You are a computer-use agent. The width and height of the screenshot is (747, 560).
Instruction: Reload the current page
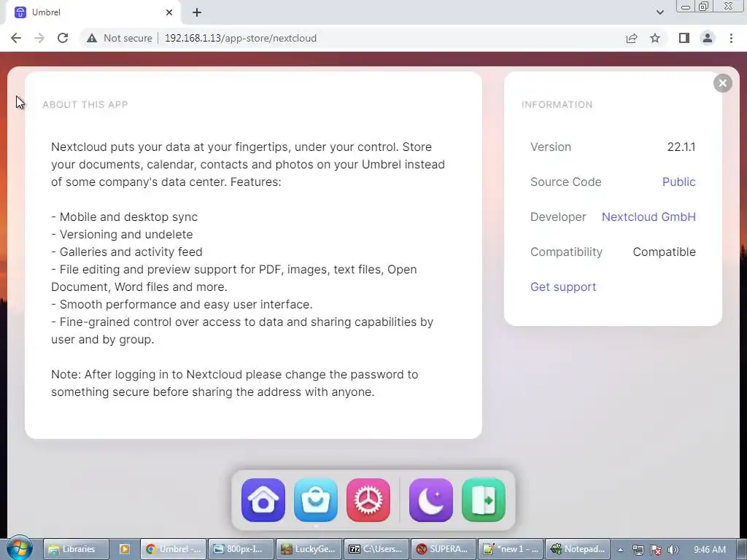(63, 38)
